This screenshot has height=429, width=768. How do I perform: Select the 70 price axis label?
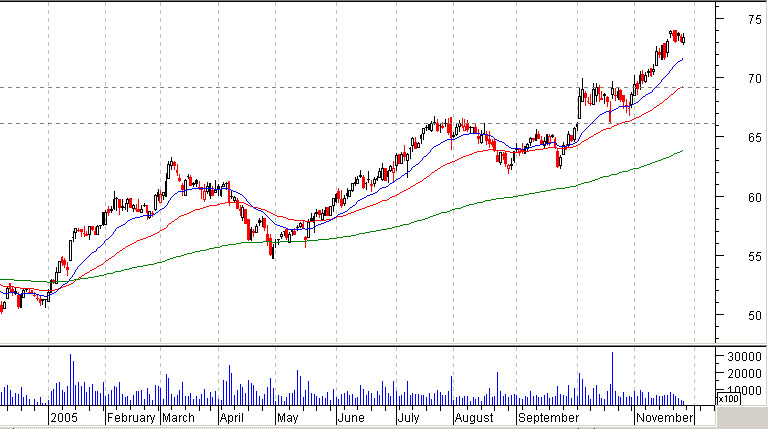(755, 78)
